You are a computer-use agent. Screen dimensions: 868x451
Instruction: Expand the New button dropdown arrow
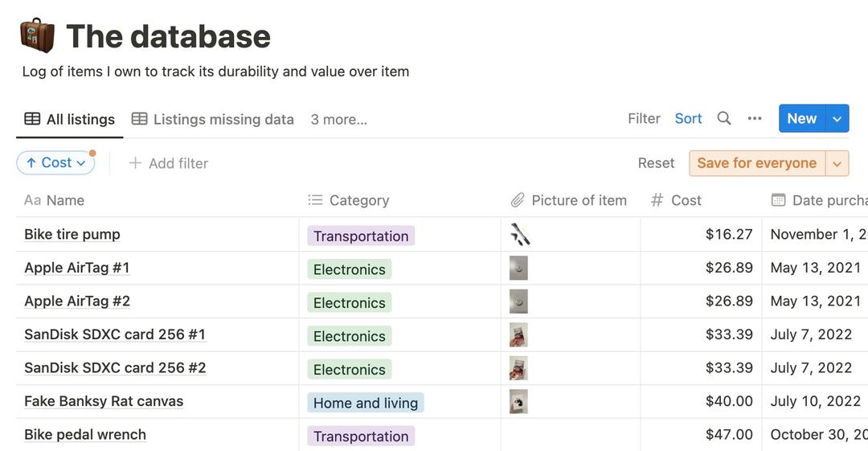[837, 119]
